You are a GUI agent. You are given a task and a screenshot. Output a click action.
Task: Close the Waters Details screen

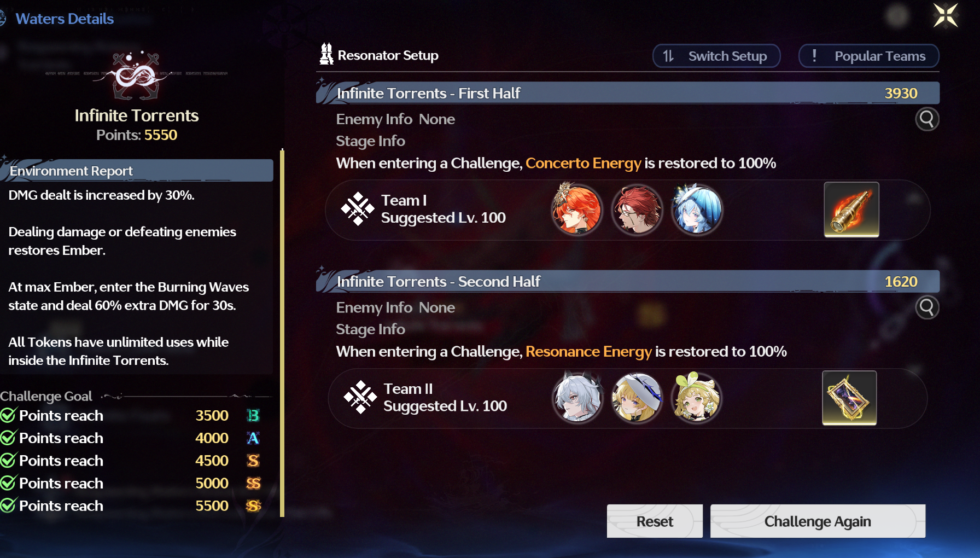[x=946, y=15]
